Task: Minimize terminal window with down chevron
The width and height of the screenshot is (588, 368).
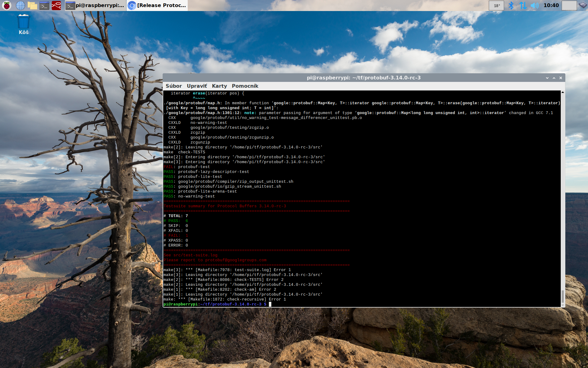Action: point(547,78)
